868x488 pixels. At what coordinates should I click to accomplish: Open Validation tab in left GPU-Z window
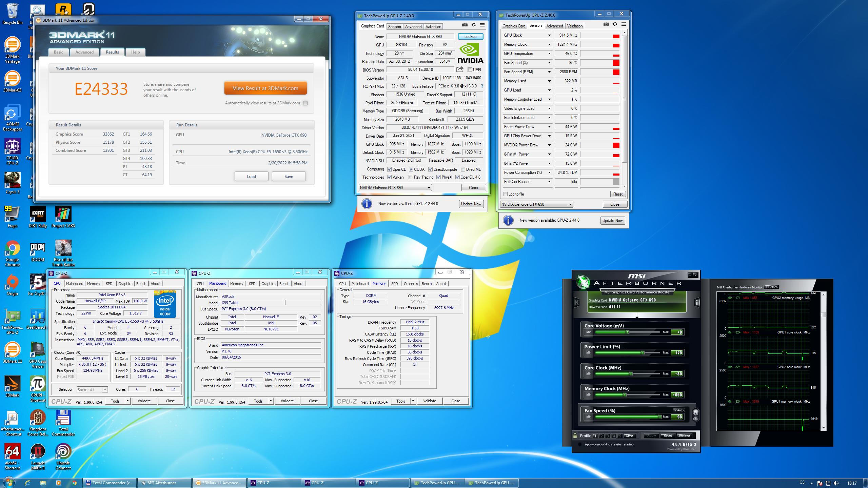[x=434, y=27]
